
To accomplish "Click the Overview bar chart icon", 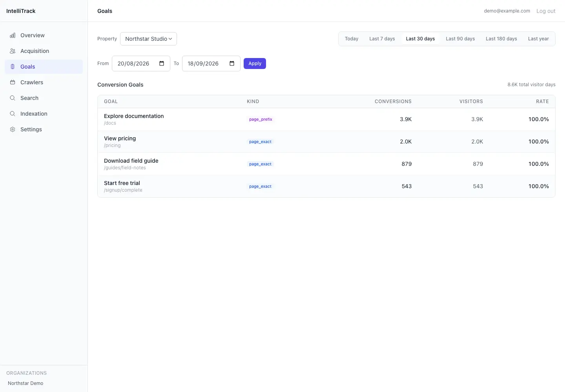I will tap(13, 35).
